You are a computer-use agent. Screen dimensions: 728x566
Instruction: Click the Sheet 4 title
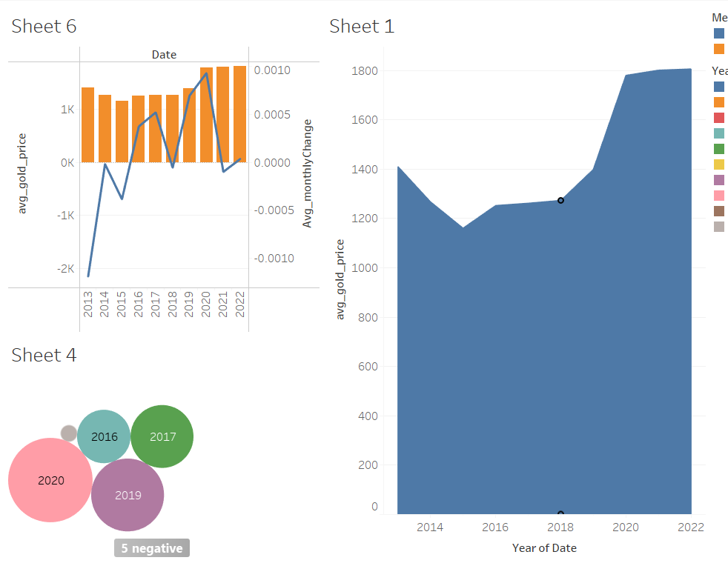pos(44,356)
